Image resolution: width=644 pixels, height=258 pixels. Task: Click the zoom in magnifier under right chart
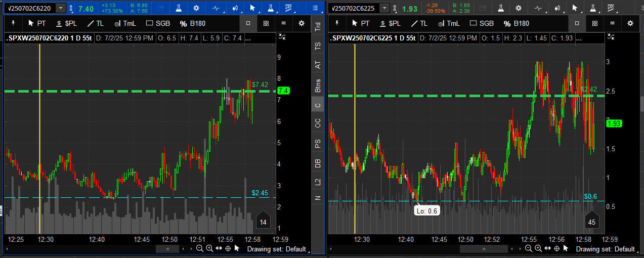tap(538, 248)
